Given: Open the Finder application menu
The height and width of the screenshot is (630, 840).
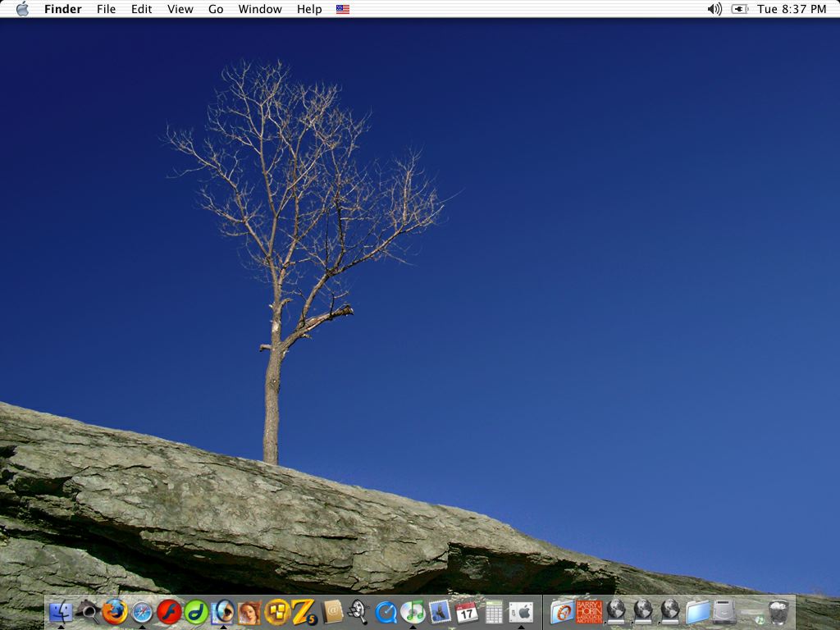Looking at the screenshot, I should (x=63, y=9).
